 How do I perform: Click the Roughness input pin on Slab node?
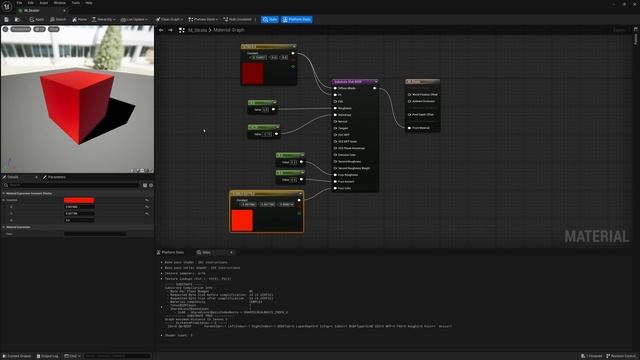pyautogui.click(x=335, y=108)
